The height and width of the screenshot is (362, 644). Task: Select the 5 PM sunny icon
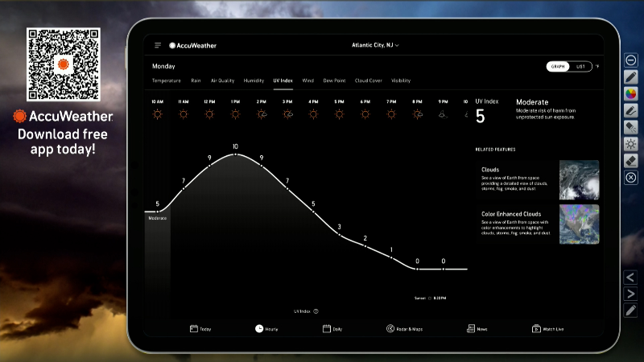[x=339, y=114]
